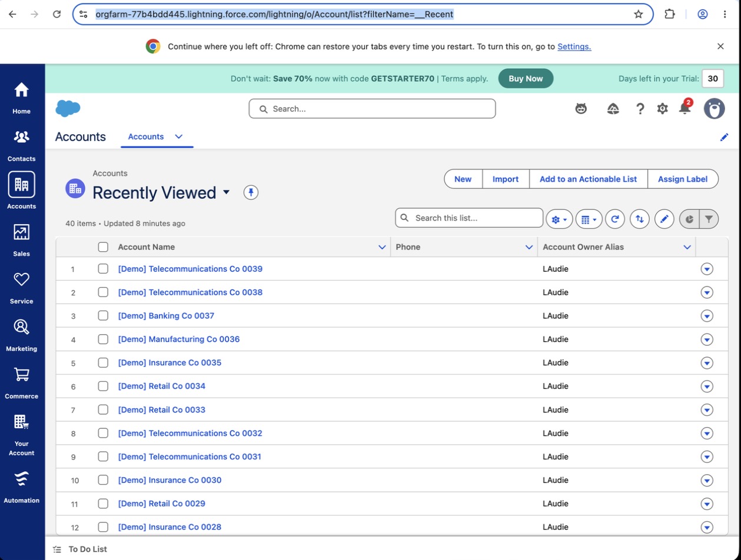Screen dimensions: 741x560
Task: Open the Astro mascot icon in header
Action: (x=581, y=108)
